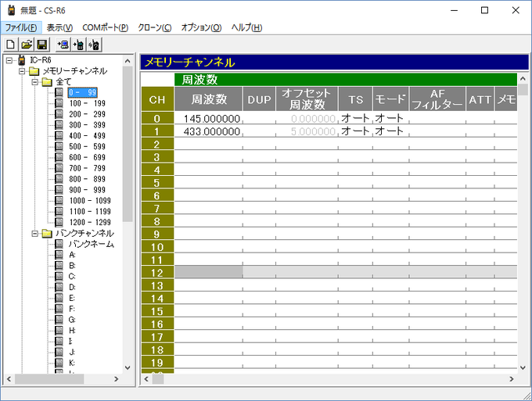
Task: Click the memory icon beside 1000 - 1099
Action: point(59,201)
